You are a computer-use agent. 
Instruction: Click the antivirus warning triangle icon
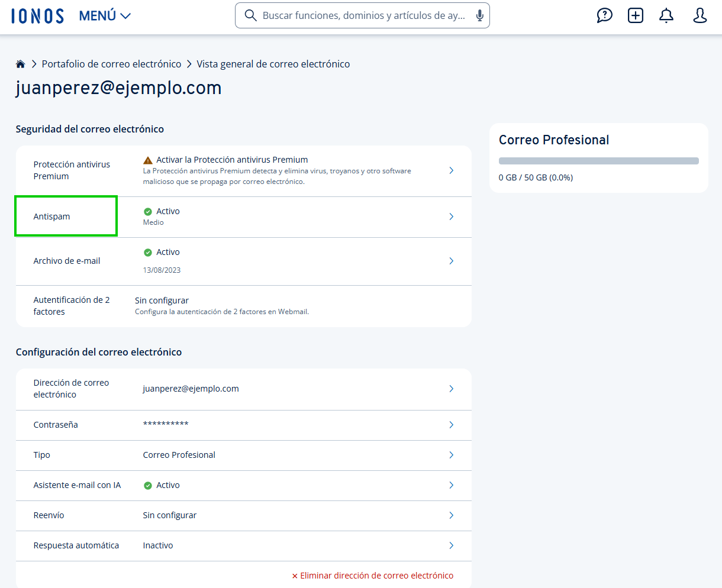point(148,160)
